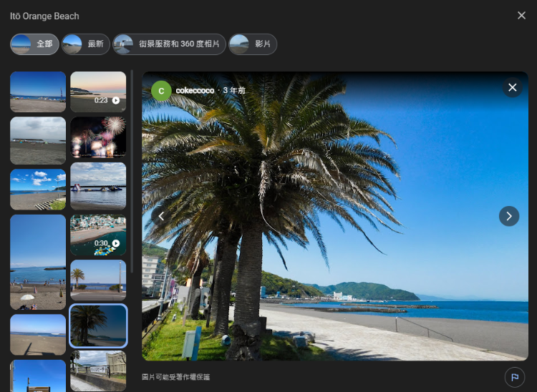Click the main enlarged palm tree photo
The width and height of the screenshot is (537, 392).
click(335, 216)
